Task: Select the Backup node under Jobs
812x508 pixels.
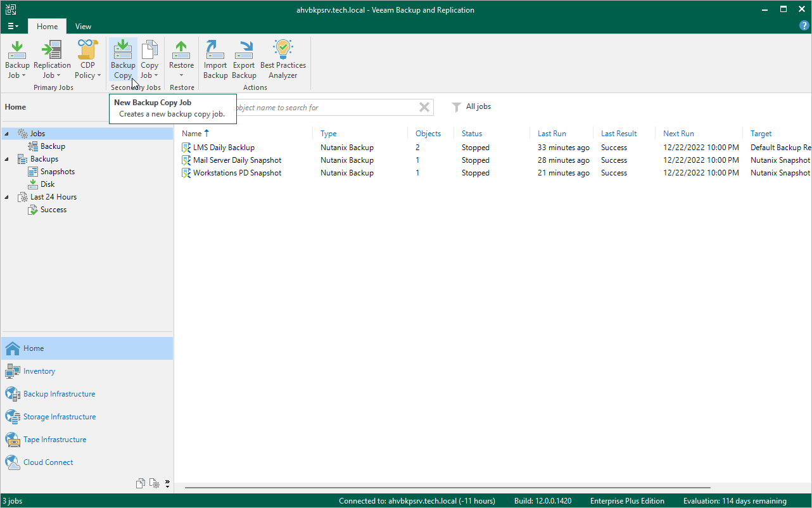Action: [53, 146]
